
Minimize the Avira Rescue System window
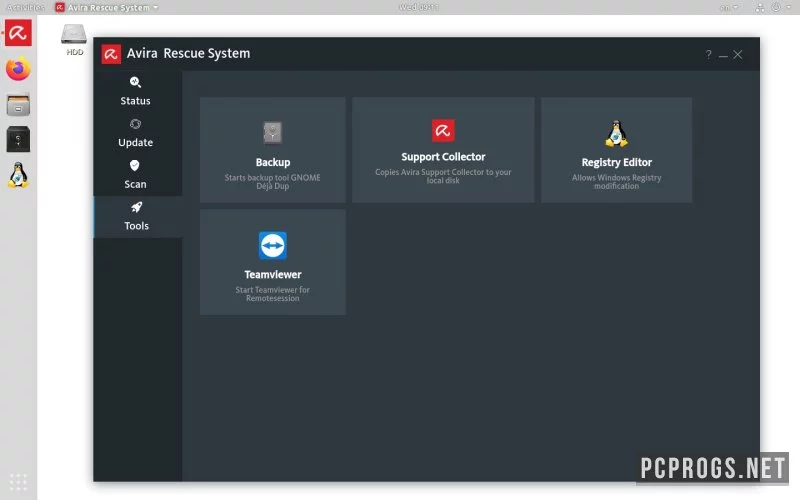tap(723, 55)
